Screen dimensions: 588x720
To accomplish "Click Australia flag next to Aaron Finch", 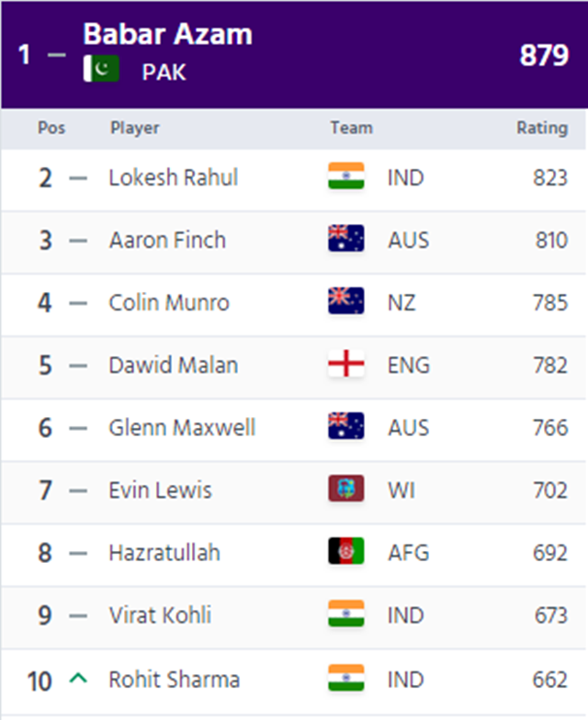I will coord(346,239).
